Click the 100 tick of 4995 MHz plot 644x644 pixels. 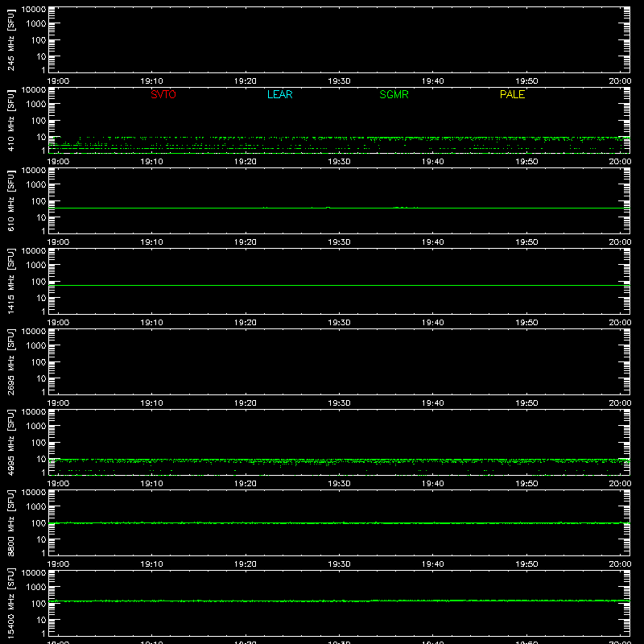click(39, 443)
